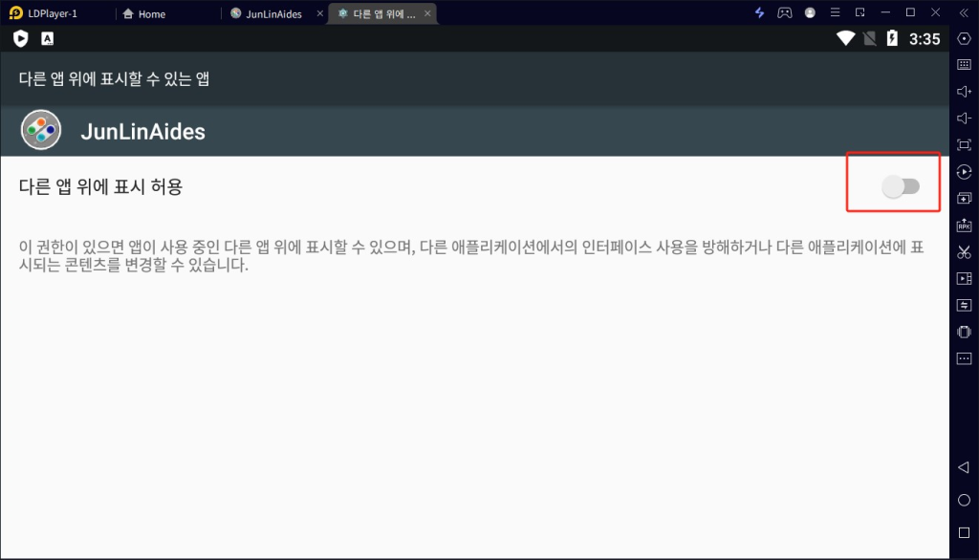Click the shake device icon
The image size is (979, 560).
coord(964,333)
